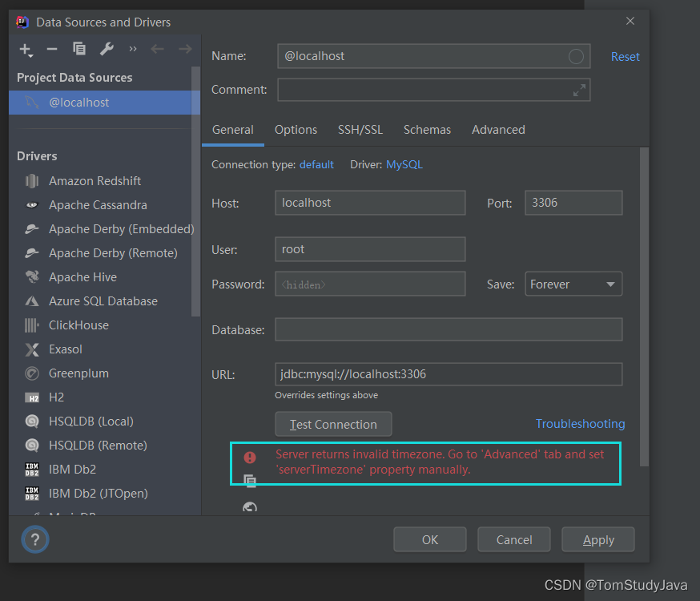Image resolution: width=700 pixels, height=601 pixels.
Task: Navigate back with left arrow
Action: coord(157,49)
